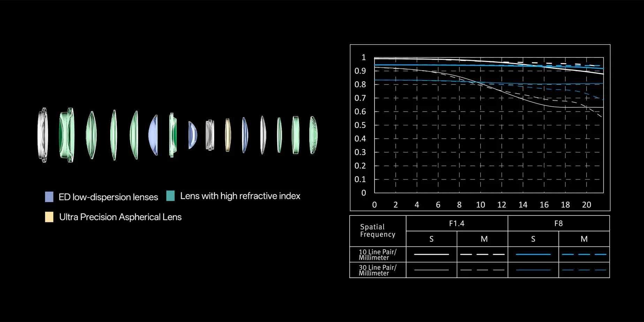Click the 0.5 label on the chart's vertical axis
This screenshot has width=644, height=322.
(360, 125)
